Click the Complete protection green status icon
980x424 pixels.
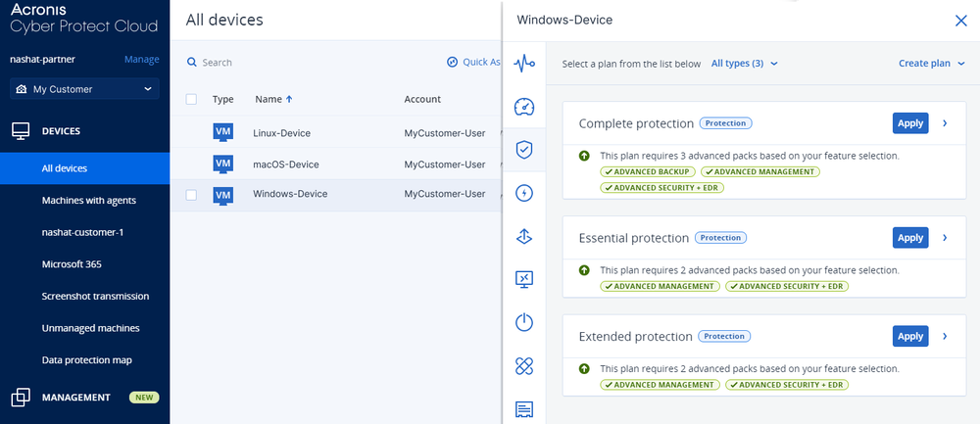pos(584,156)
